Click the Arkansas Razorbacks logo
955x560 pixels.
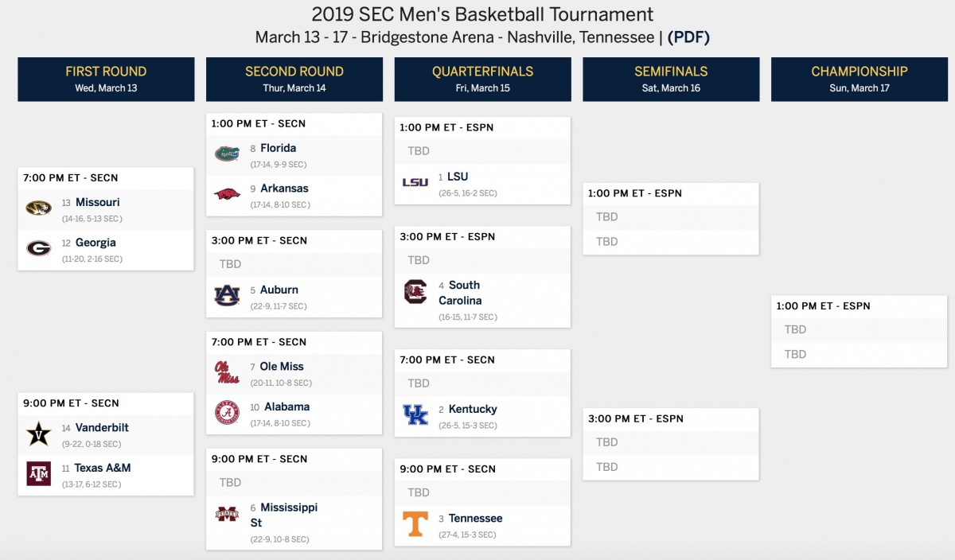(x=227, y=193)
